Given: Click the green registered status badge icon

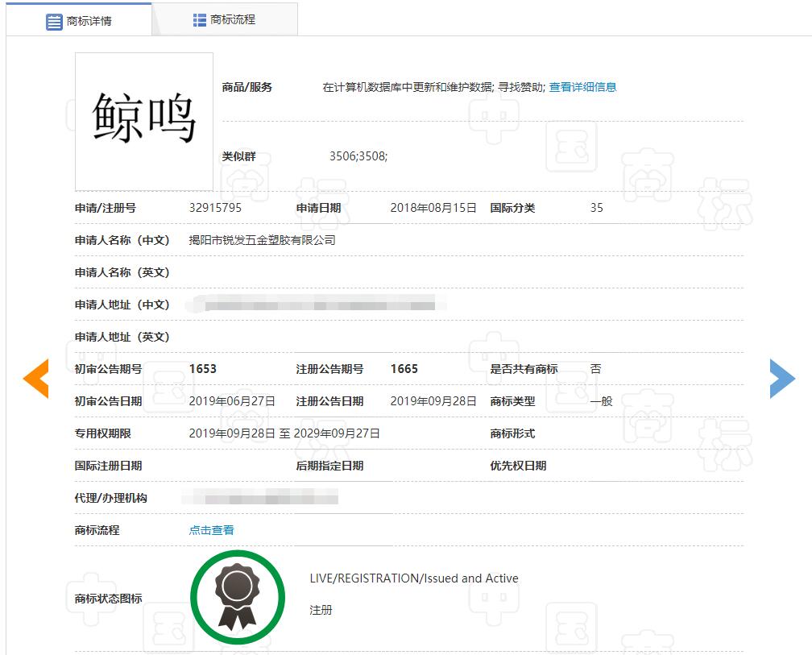Looking at the screenshot, I should point(238,598).
